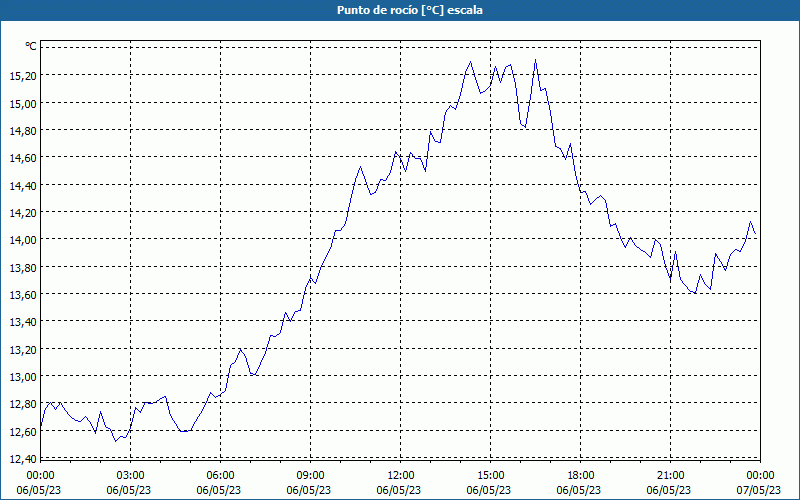
Task: Click the 00:00 time label above 06/05/23
Action: tap(40, 476)
